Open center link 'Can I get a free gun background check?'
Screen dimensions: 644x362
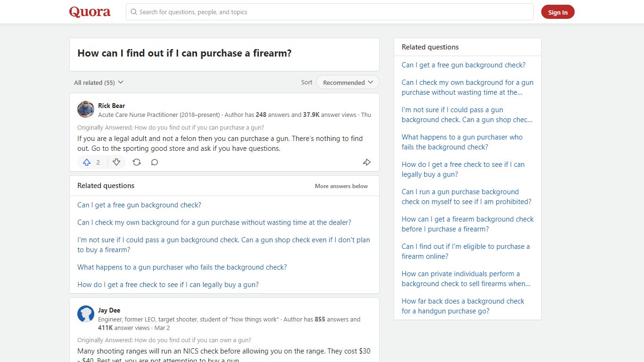[139, 205]
